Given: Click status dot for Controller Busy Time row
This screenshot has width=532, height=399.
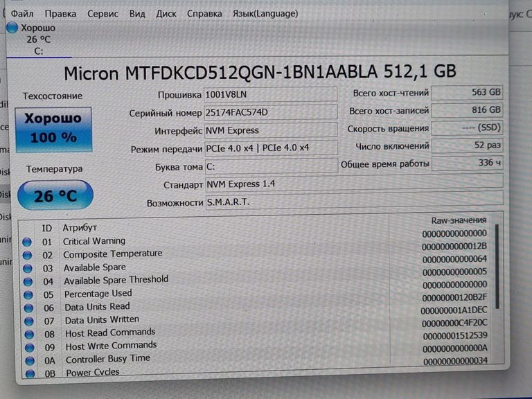Looking at the screenshot, I should (30, 360).
